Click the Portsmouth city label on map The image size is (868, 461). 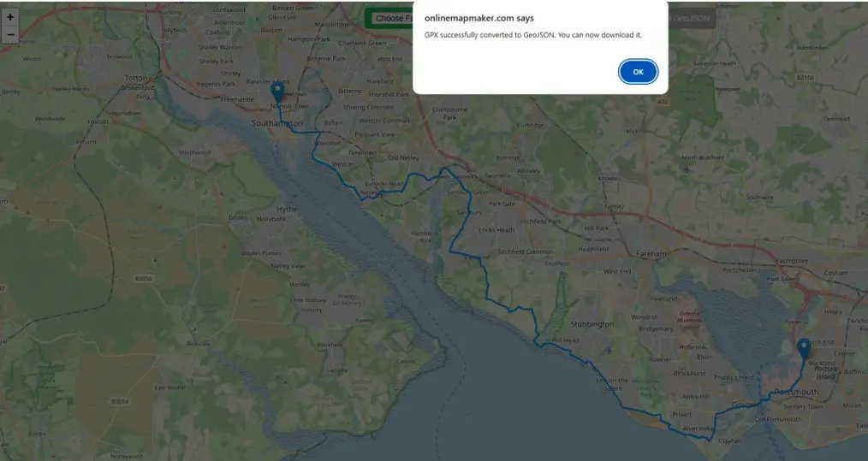click(795, 393)
